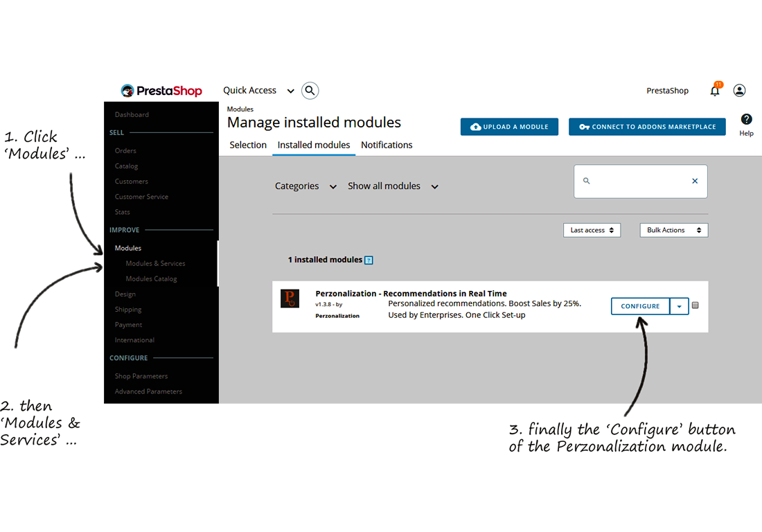Click the '1 installed modules' text
This screenshot has height=532, width=762.
pyautogui.click(x=325, y=260)
